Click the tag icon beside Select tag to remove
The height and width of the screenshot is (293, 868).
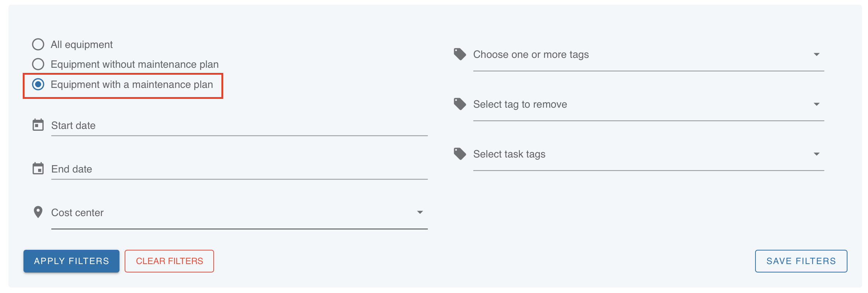pos(460,104)
